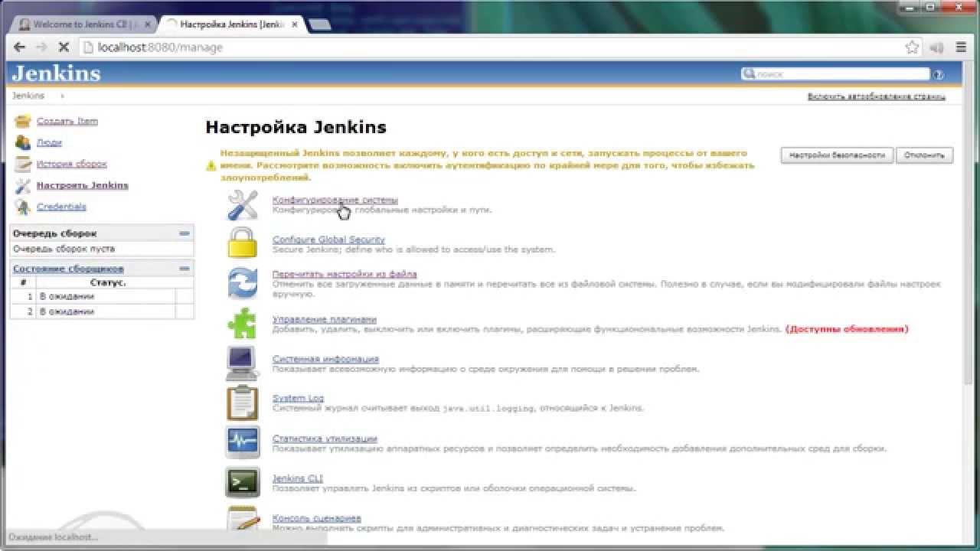Screen dimensions: 980x551
Task: Click the Настройки безопасности button
Action: tap(837, 155)
